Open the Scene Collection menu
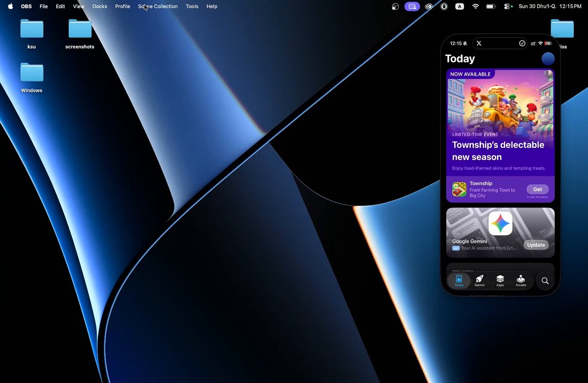Image resolution: width=588 pixels, height=383 pixels. pyautogui.click(x=158, y=6)
